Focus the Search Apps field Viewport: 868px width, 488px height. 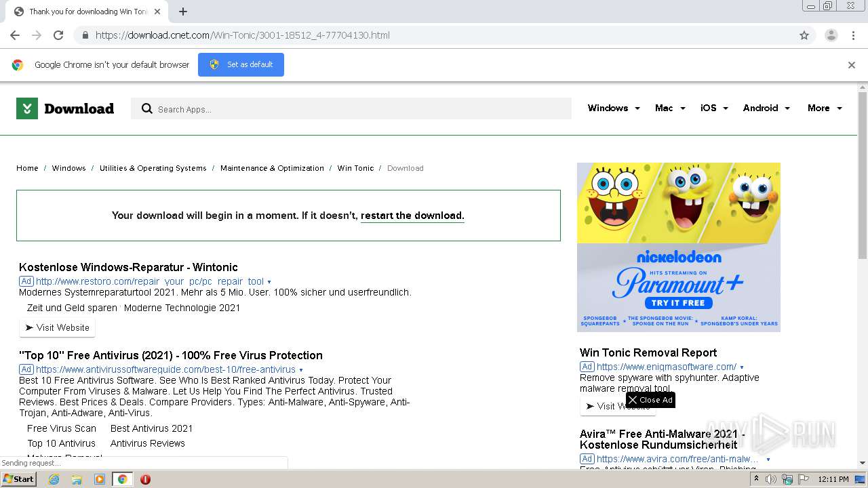[351, 108]
